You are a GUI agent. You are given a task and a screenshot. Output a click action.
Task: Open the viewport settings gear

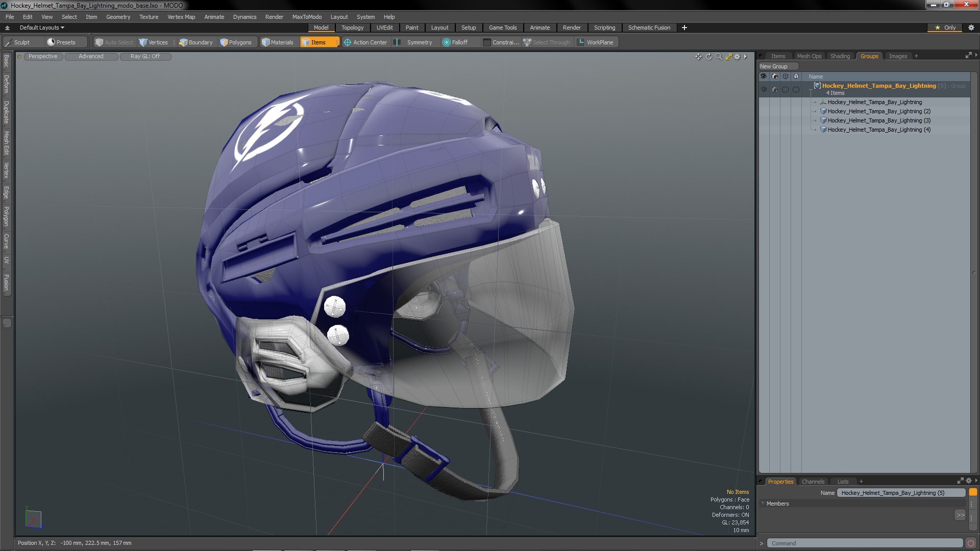(x=737, y=57)
